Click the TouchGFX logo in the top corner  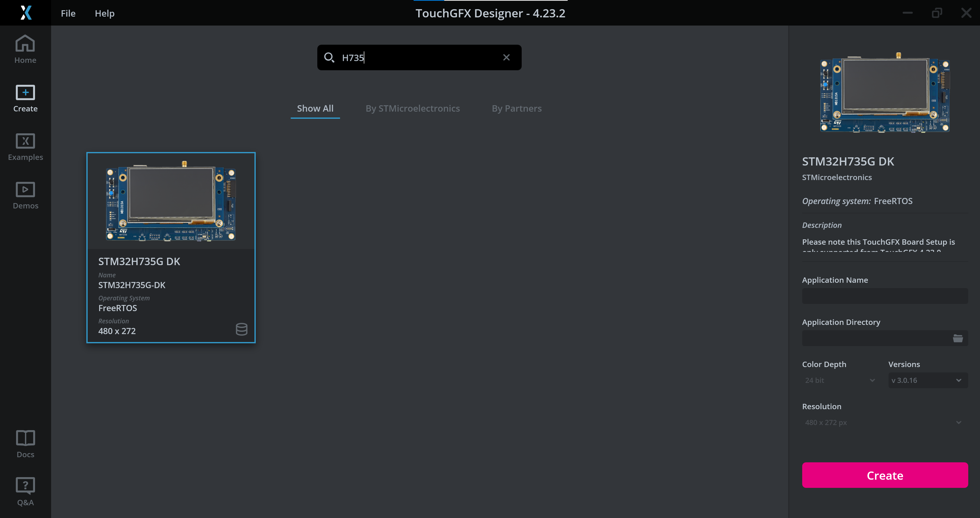[26, 13]
